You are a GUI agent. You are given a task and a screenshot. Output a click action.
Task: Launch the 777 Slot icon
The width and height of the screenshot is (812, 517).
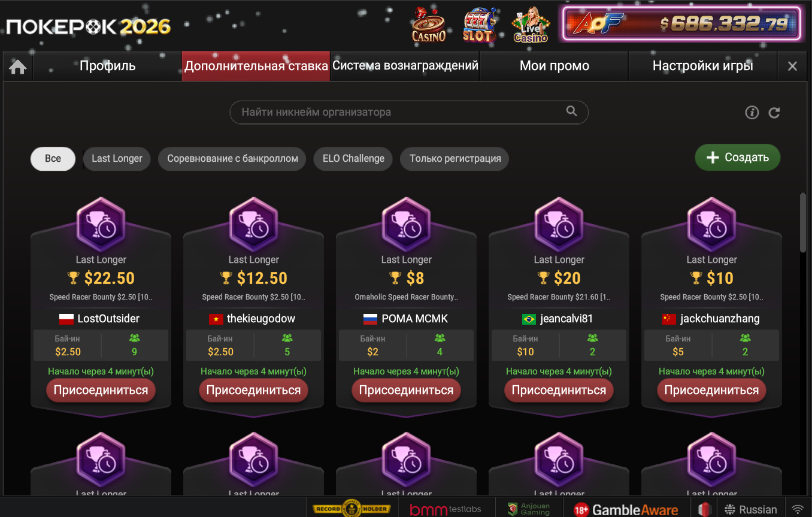point(480,24)
